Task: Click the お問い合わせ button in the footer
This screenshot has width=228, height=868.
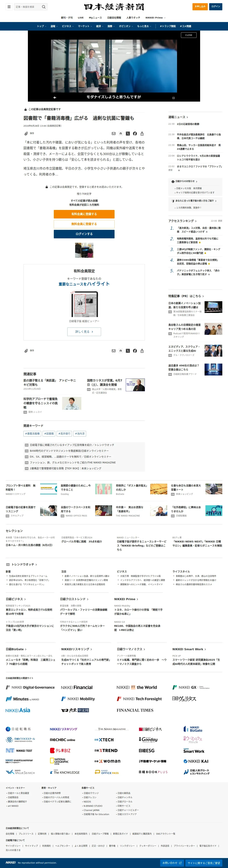Action: coord(172,863)
